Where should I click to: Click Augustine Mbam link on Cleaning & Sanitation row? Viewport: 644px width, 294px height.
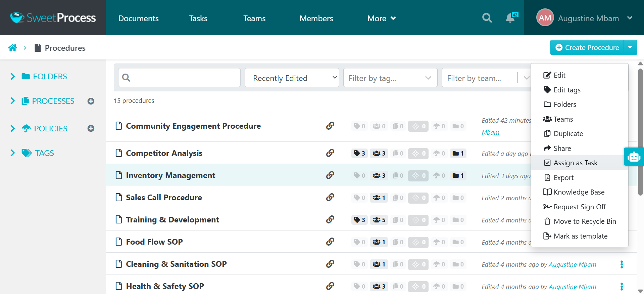[572, 264]
